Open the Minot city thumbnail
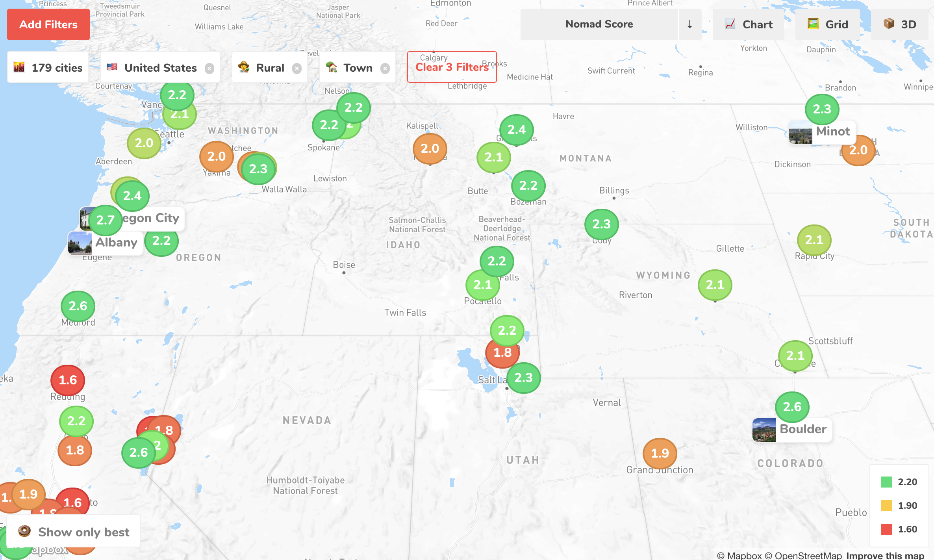Screen dimensions: 934x560 click(x=800, y=133)
